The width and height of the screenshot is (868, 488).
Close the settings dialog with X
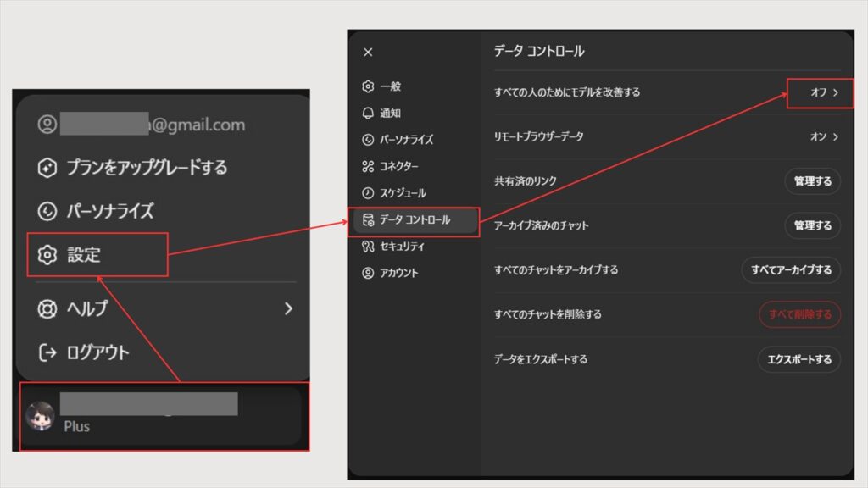(368, 52)
